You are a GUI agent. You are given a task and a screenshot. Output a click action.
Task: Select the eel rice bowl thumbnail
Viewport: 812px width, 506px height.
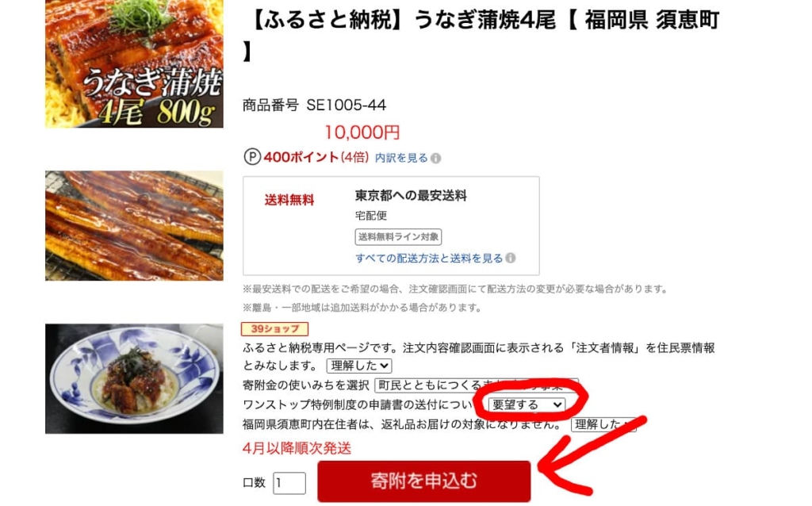[x=134, y=378]
